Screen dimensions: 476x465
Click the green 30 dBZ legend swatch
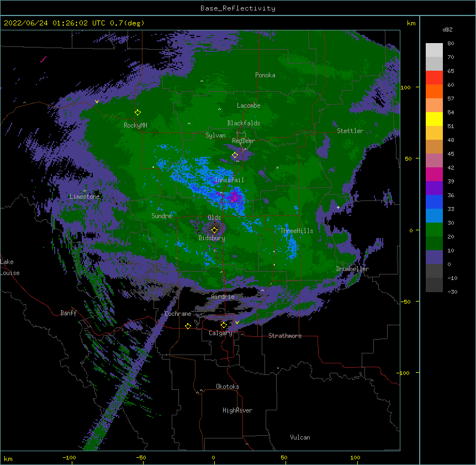point(434,230)
